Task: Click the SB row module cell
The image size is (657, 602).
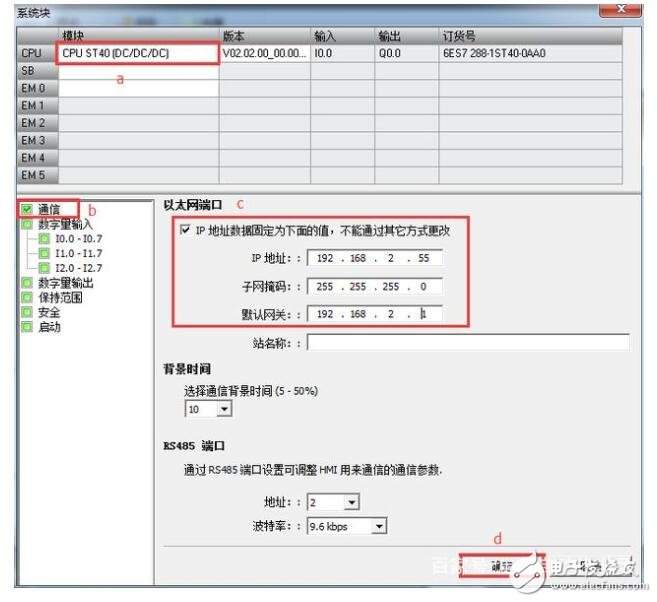Action: pyautogui.click(x=138, y=71)
